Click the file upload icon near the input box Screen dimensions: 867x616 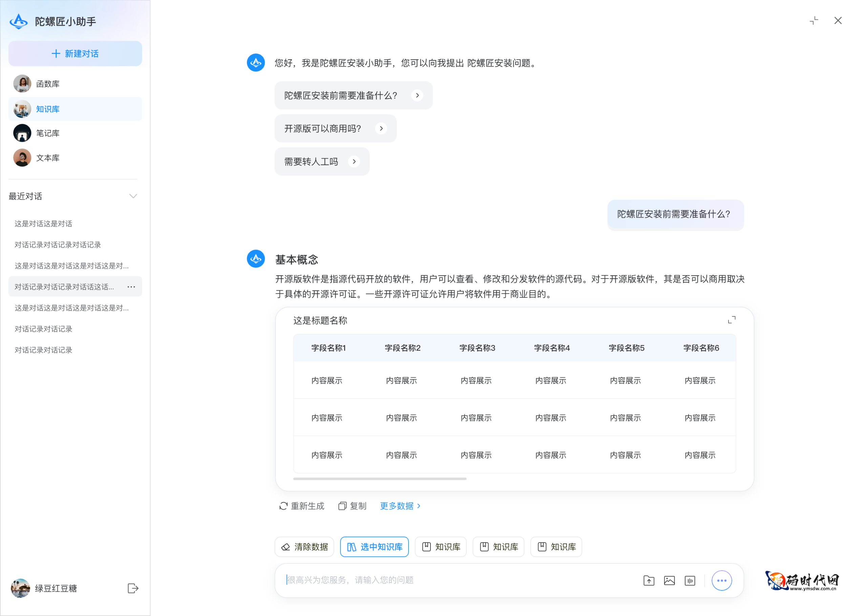click(x=649, y=580)
